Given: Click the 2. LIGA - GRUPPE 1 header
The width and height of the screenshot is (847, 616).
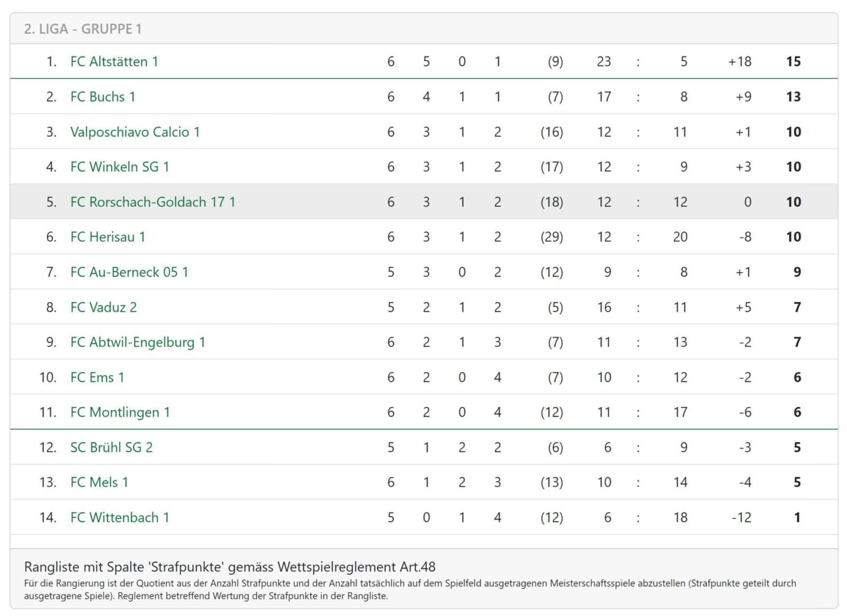Looking at the screenshot, I should (83, 29).
